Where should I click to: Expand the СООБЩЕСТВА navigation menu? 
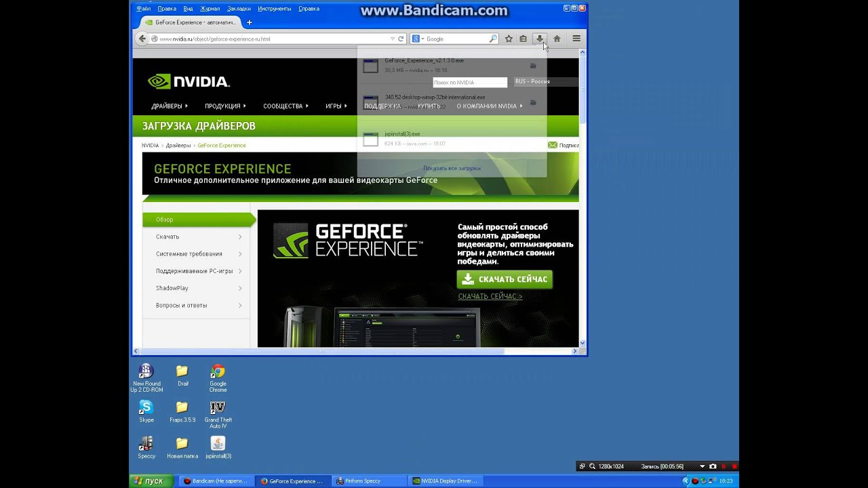(285, 106)
